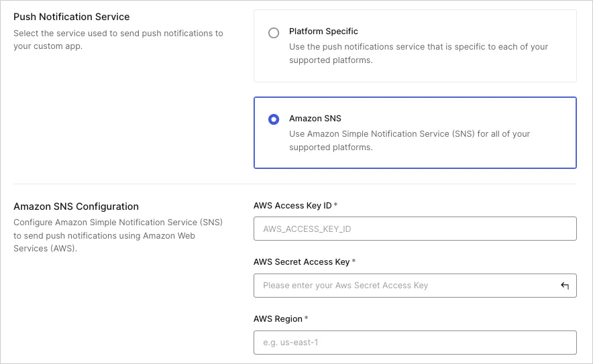Click the 'Configure Amazon Simple Notification Service' description

(x=118, y=235)
